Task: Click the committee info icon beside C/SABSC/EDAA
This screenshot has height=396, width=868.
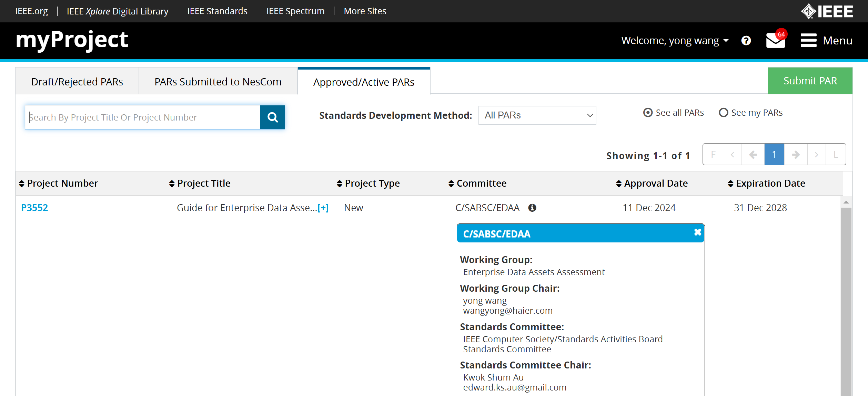Action: tap(532, 208)
